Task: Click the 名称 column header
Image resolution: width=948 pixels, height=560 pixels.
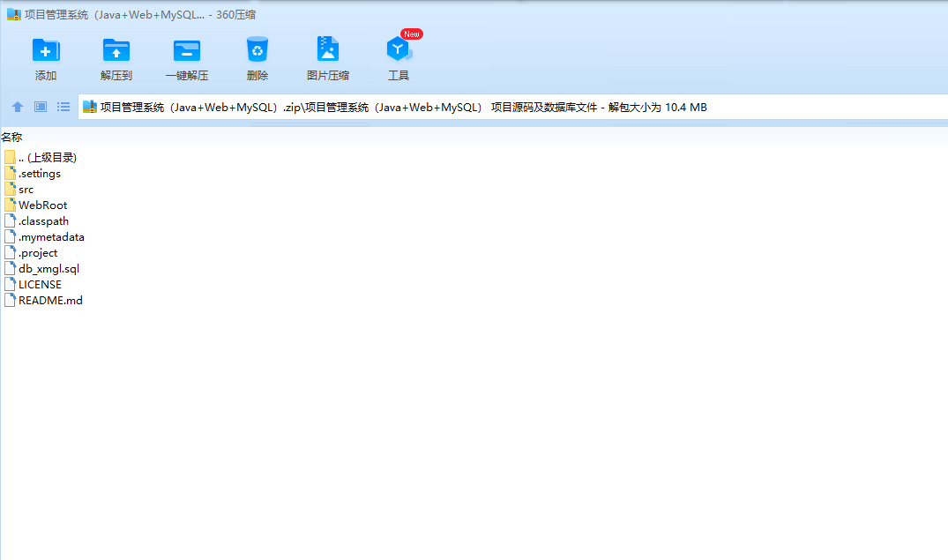Action: (x=11, y=138)
